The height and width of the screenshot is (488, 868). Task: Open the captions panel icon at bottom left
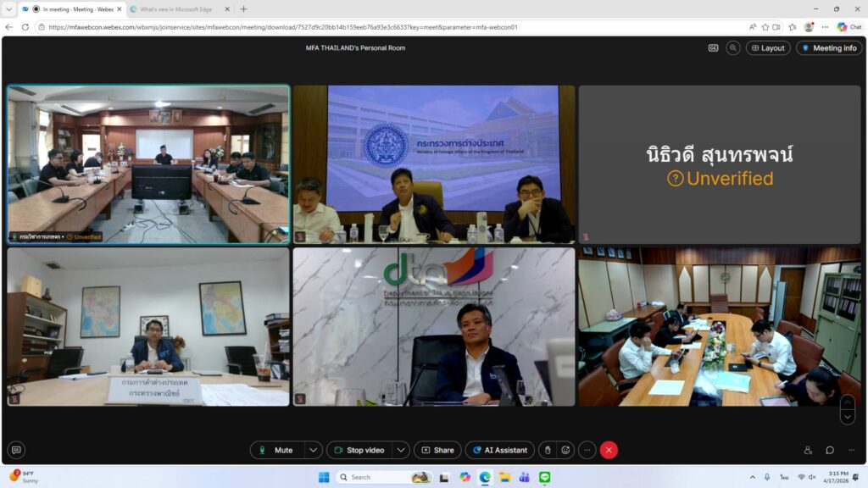click(x=16, y=451)
